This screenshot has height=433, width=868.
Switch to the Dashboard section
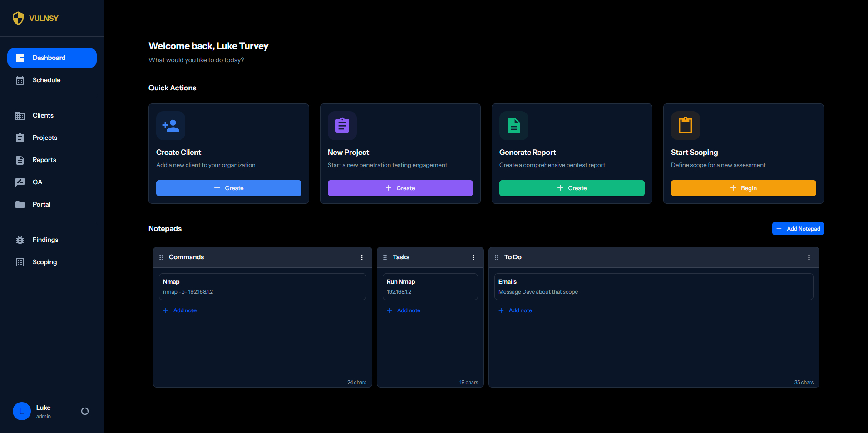(49, 58)
